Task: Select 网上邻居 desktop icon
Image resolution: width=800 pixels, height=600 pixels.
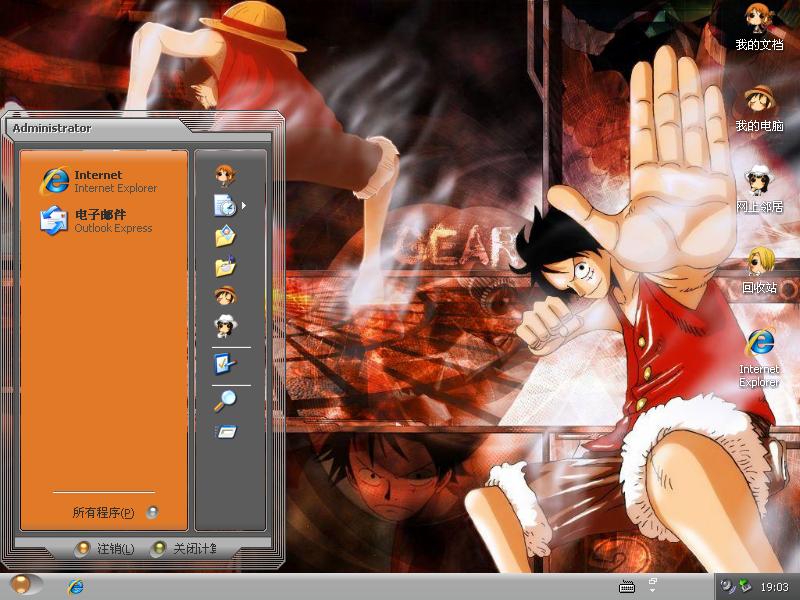Action: tap(759, 188)
